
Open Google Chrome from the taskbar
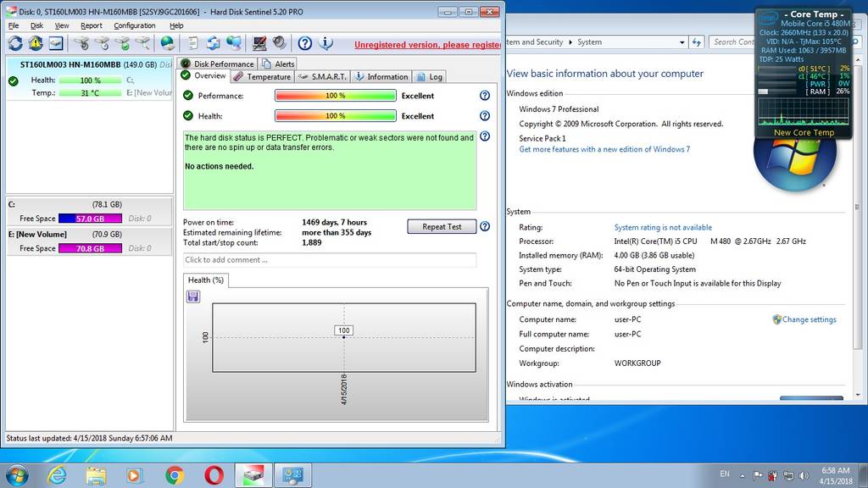coord(175,475)
